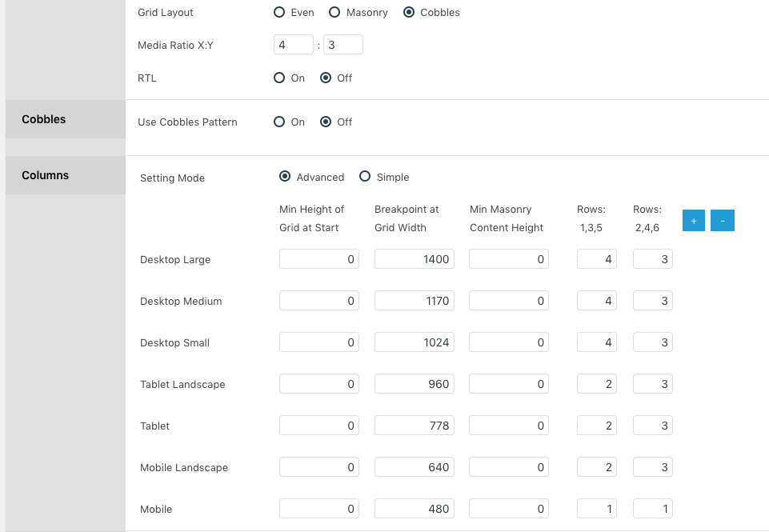Click the blue minus button in Columns
The height and width of the screenshot is (532, 769).
[x=723, y=220]
